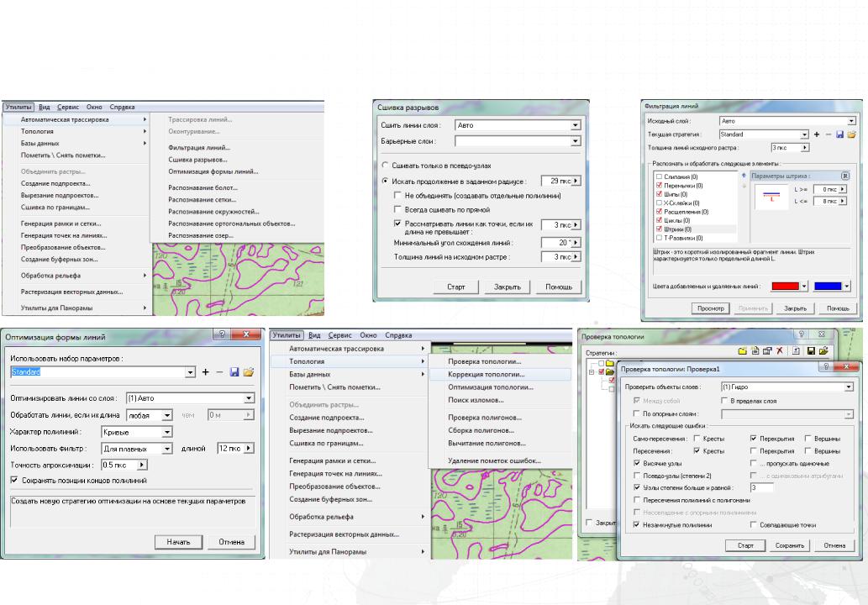Choose Коррекция топологии... submenu entry
The width and height of the screenshot is (868, 605).
tap(486, 375)
